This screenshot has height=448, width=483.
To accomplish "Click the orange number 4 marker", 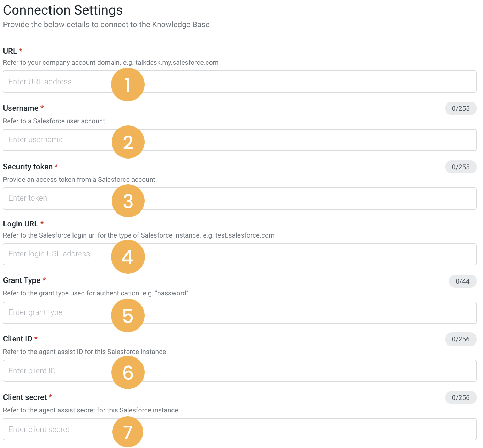I will tap(128, 257).
